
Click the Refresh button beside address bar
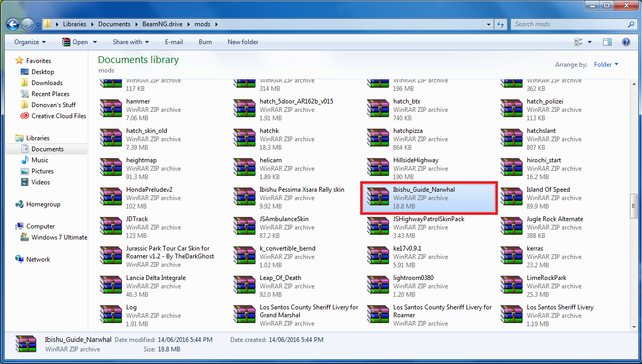501,24
